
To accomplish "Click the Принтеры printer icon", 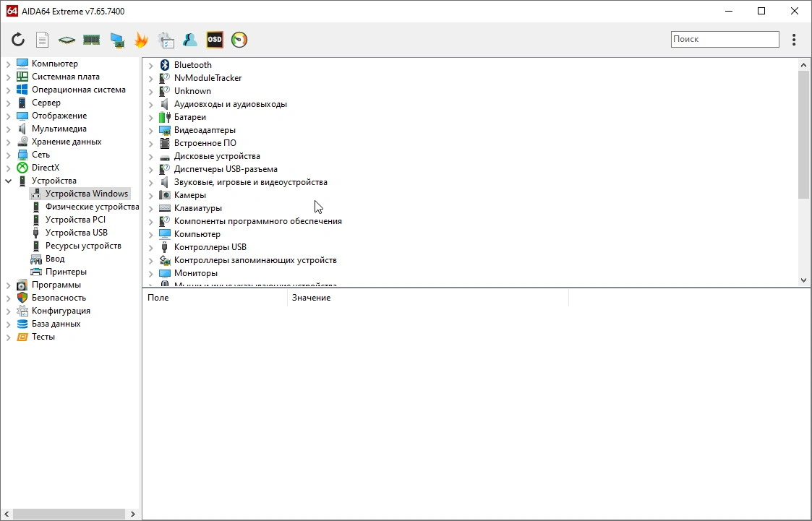I will point(35,272).
